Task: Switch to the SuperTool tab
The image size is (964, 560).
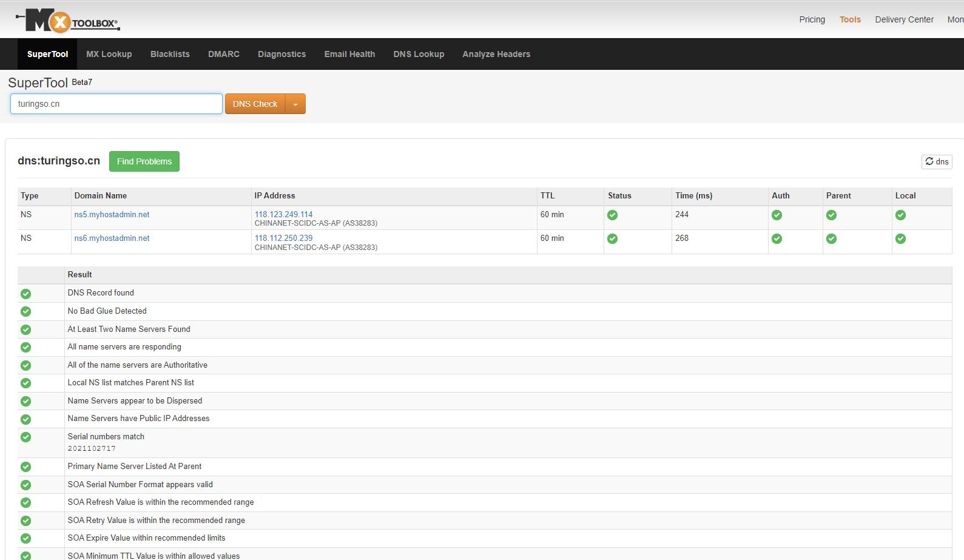Action: 47,54
